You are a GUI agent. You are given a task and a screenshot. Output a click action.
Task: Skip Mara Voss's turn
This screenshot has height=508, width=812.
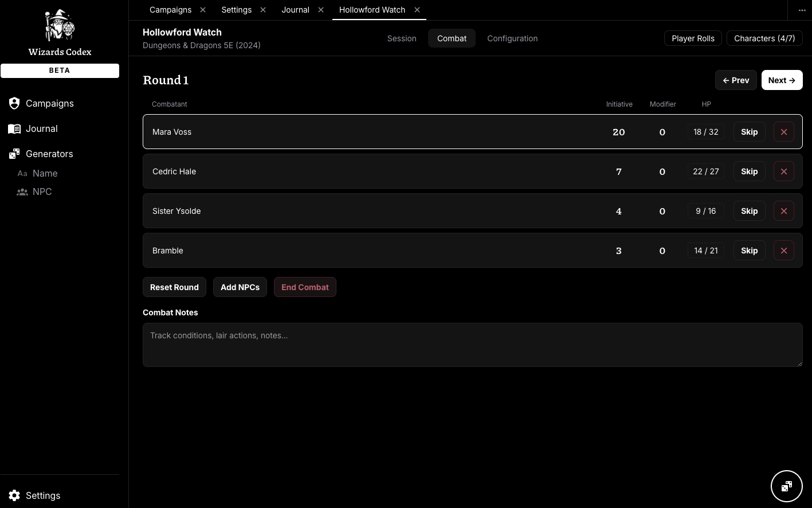750,132
